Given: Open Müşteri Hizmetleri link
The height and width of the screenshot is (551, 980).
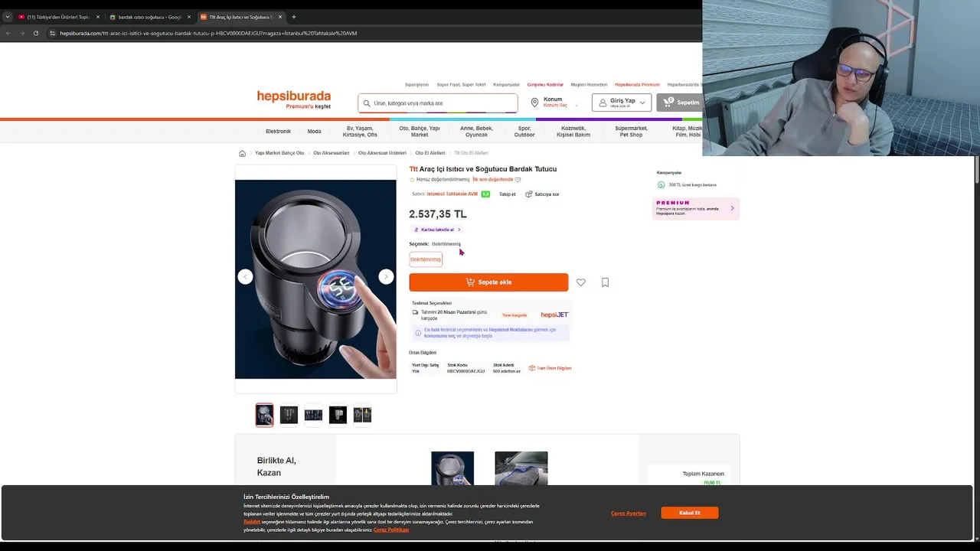Looking at the screenshot, I should click(589, 85).
